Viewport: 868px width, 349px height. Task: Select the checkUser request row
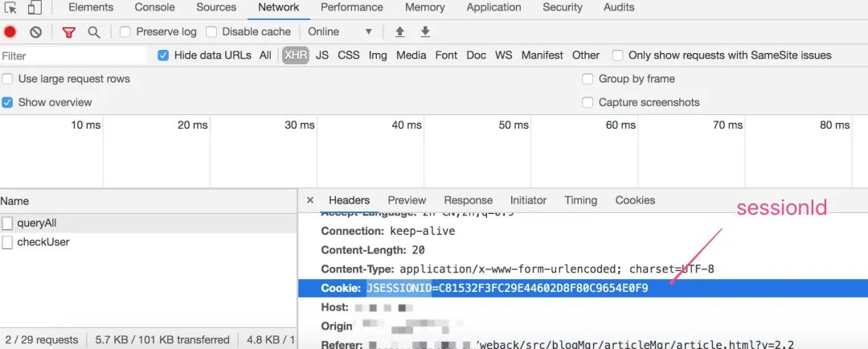(43, 242)
